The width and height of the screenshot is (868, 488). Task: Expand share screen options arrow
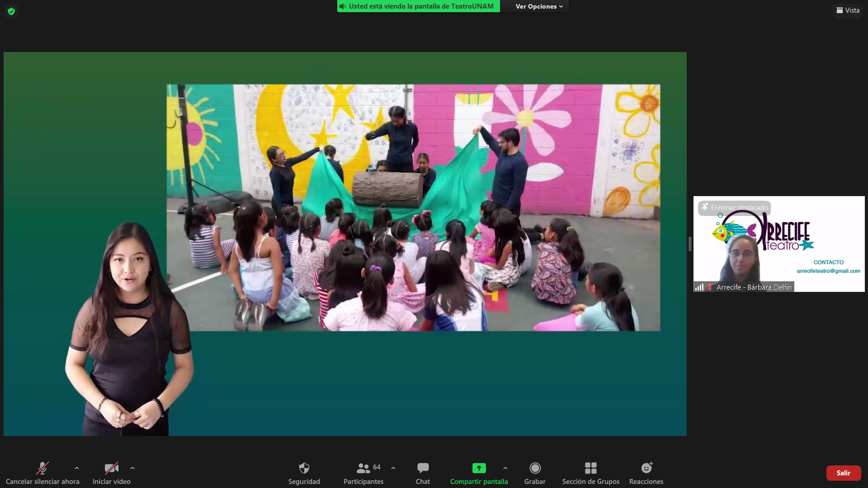505,468
